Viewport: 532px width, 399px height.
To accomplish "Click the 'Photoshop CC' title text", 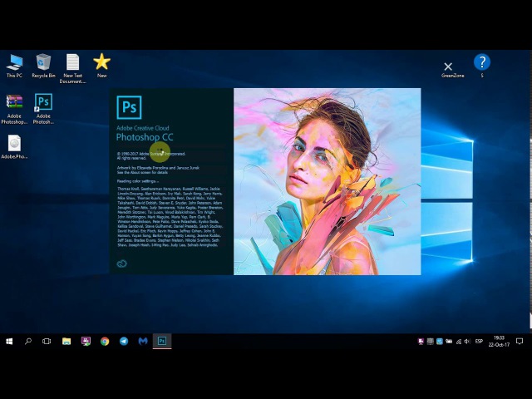I will tap(145, 137).
